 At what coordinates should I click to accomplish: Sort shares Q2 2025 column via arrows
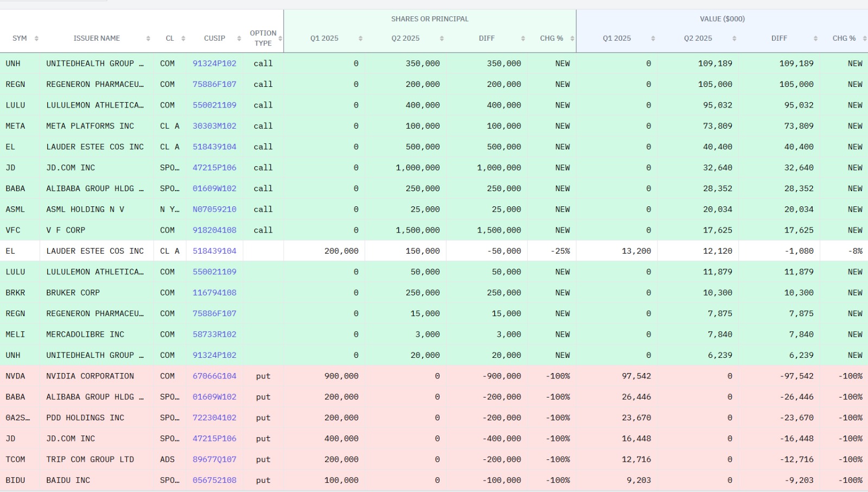click(x=442, y=39)
